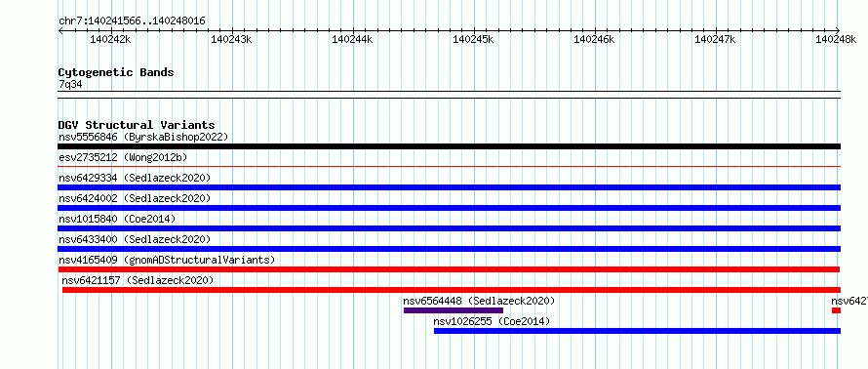
Task: Click the blue bar under nsv1015840
Action: [449, 228]
